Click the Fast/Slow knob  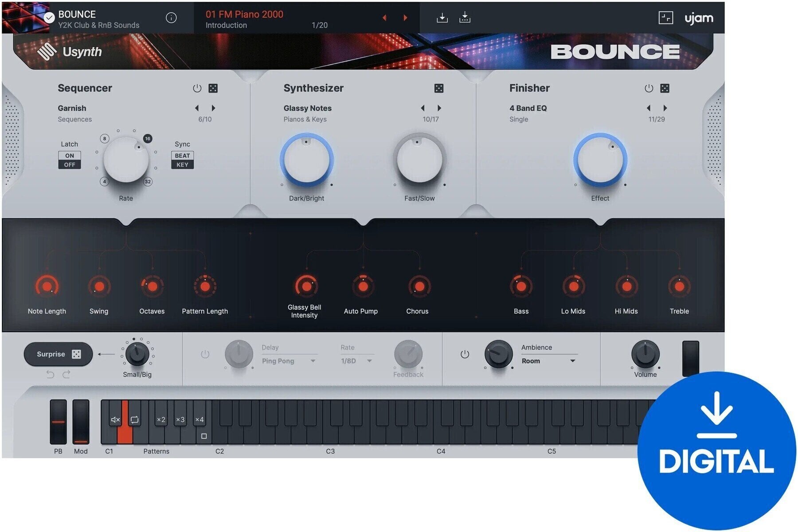(x=419, y=160)
